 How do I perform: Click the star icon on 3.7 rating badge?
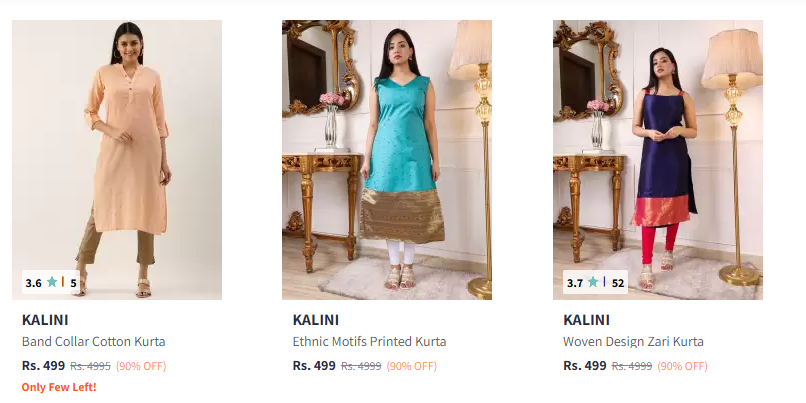593,282
